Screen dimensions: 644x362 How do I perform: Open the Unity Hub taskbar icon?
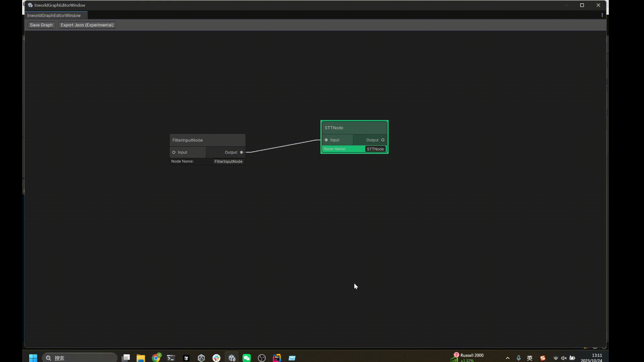(201, 358)
